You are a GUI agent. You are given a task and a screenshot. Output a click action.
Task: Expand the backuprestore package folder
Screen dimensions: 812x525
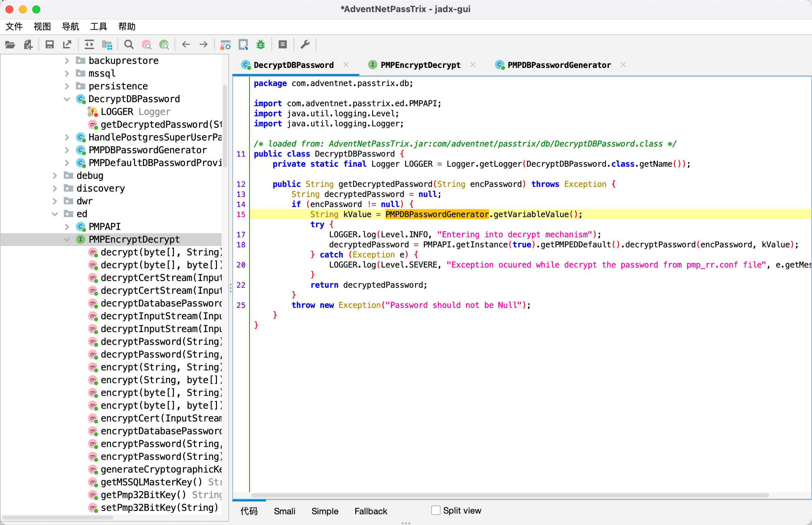pos(67,61)
